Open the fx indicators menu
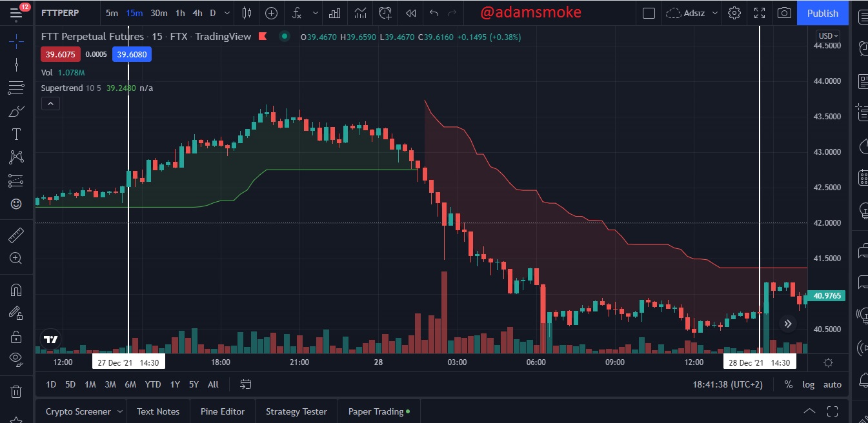Screen dimensions: 868x423 tap(296, 13)
